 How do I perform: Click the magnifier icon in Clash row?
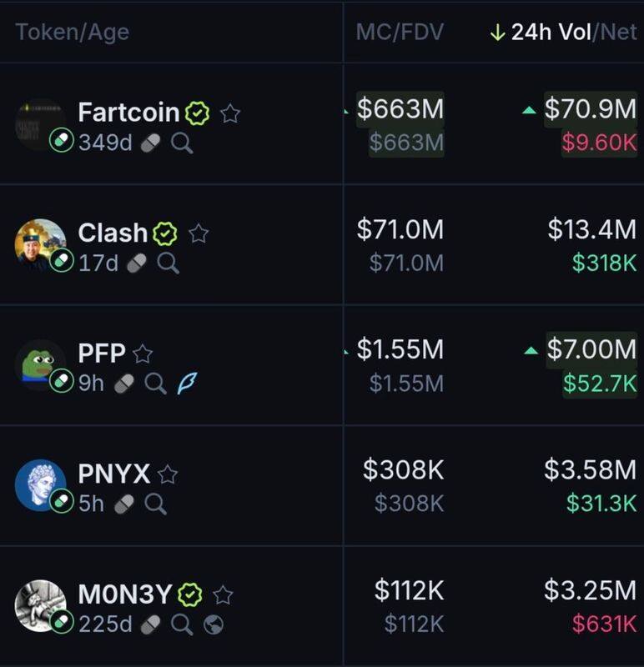click(168, 263)
